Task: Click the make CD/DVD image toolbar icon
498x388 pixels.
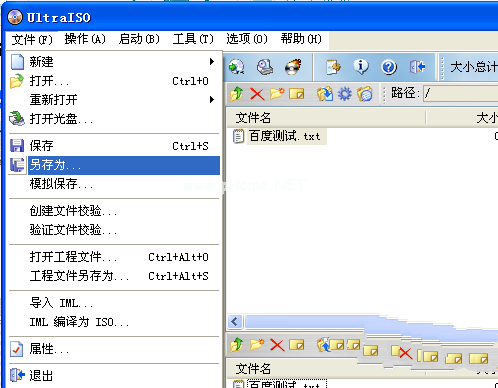Action: click(x=265, y=67)
